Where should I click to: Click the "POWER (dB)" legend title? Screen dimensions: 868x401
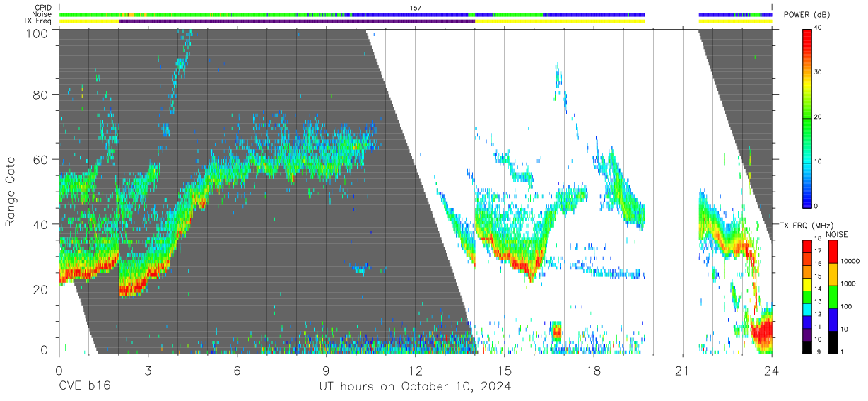807,15
